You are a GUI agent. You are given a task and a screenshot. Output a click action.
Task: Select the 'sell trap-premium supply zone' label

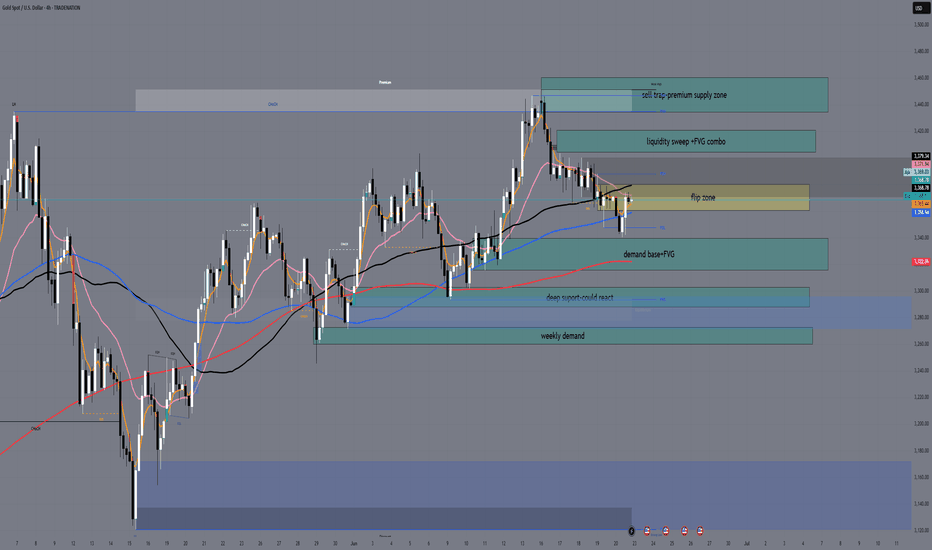684,95
